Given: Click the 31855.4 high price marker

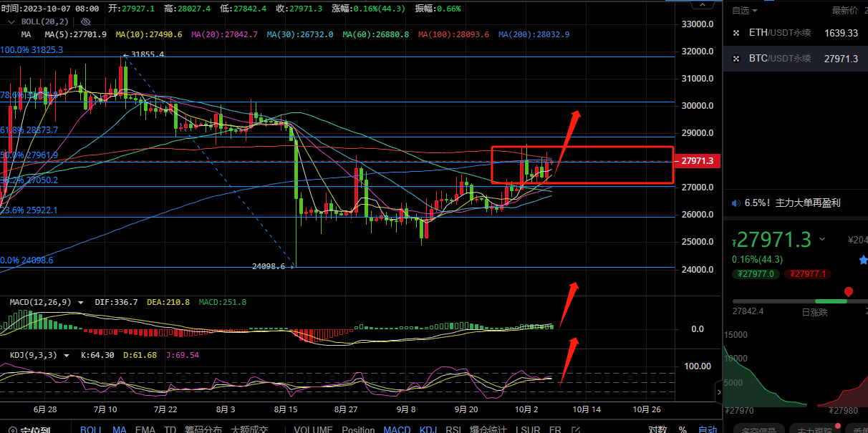Looking at the screenshot, I should point(143,54).
